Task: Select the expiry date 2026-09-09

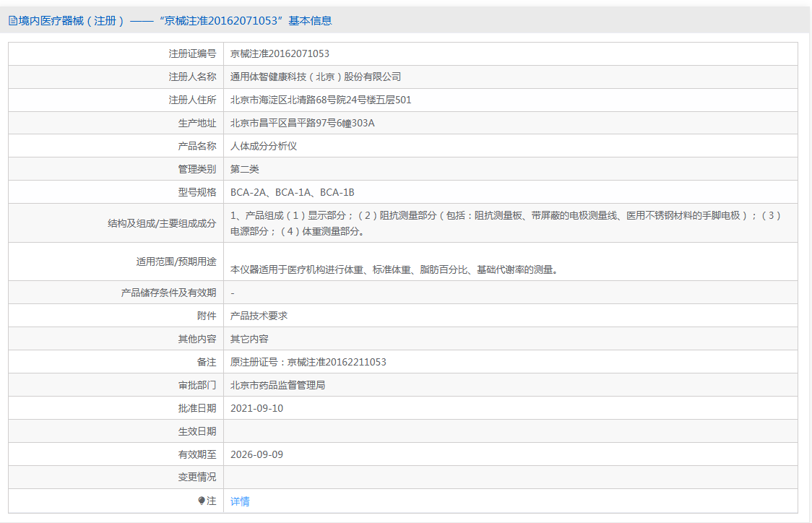Action: (x=257, y=454)
